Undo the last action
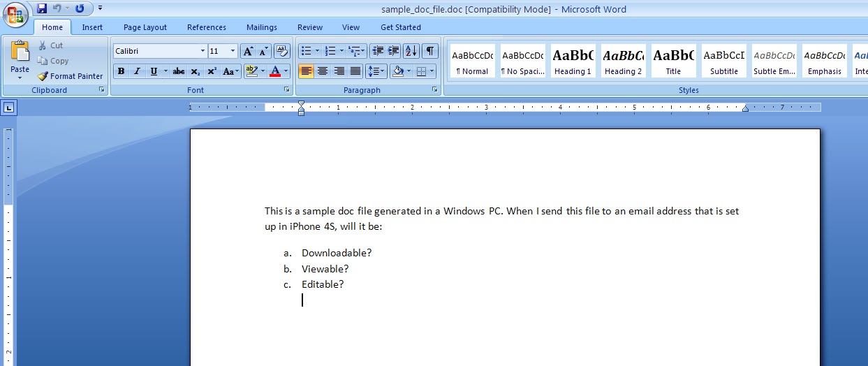The width and height of the screenshot is (868, 366). (57, 8)
